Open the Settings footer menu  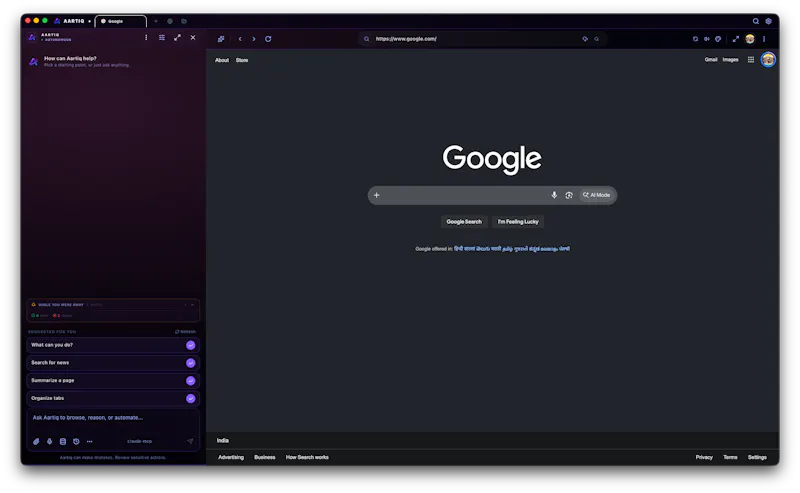(757, 457)
